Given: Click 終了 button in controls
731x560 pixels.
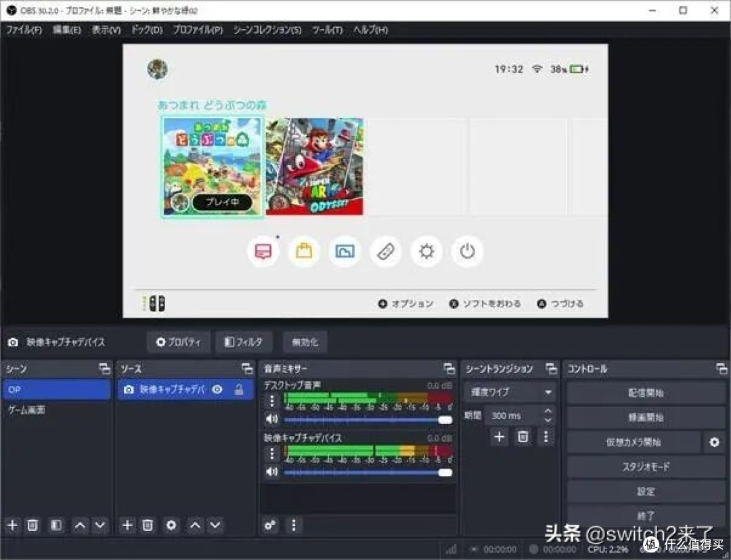Looking at the screenshot, I should 646,516.
